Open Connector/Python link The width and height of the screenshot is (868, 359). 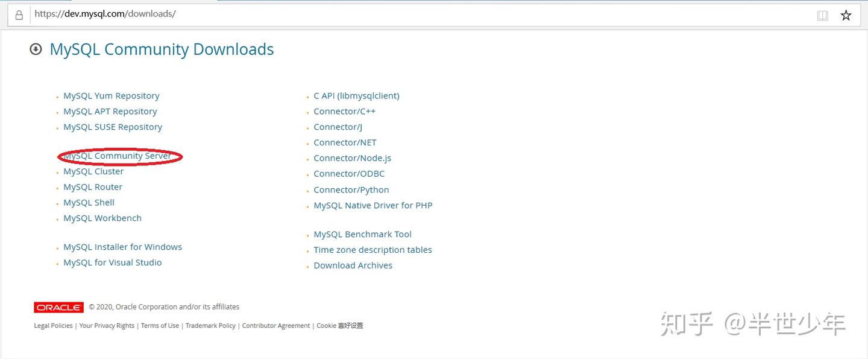[x=351, y=190]
